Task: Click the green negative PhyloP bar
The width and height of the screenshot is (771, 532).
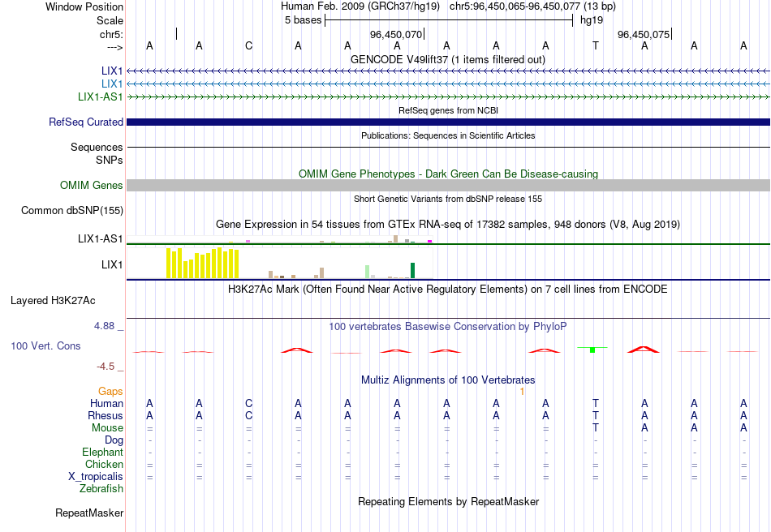Action: pyautogui.click(x=592, y=350)
